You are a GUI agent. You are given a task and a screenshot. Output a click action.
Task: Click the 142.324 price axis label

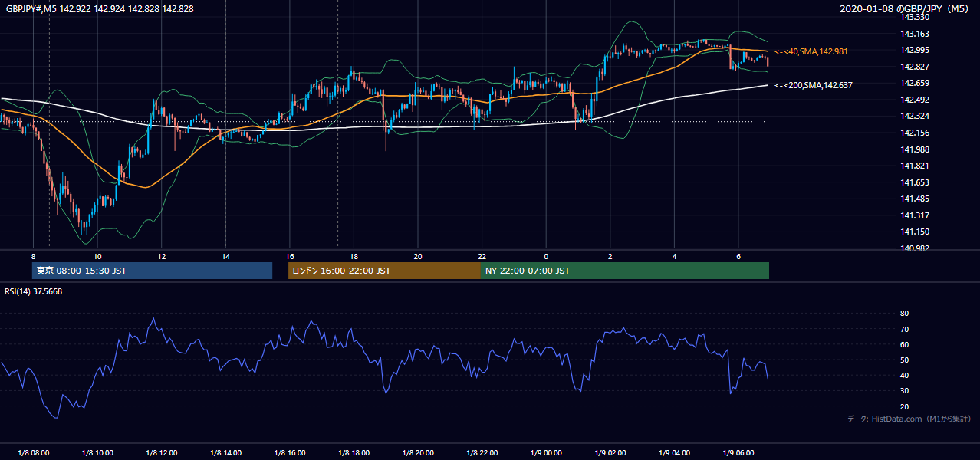(914, 116)
